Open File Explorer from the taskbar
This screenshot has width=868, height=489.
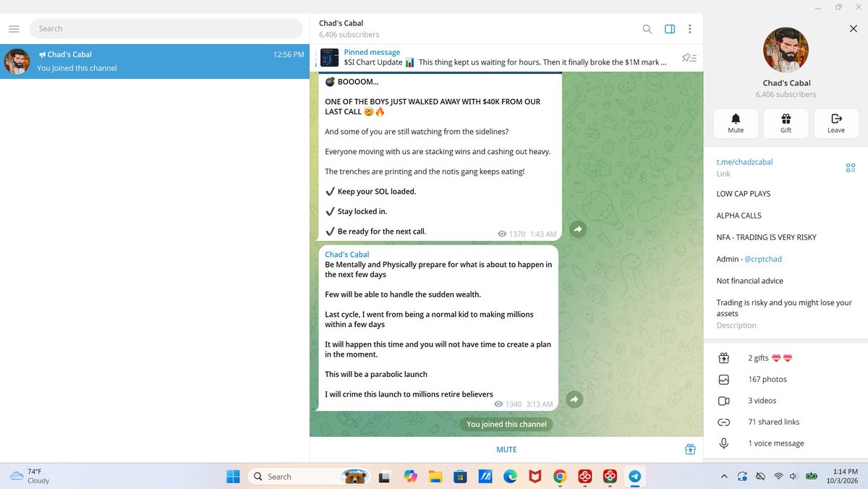435,476
